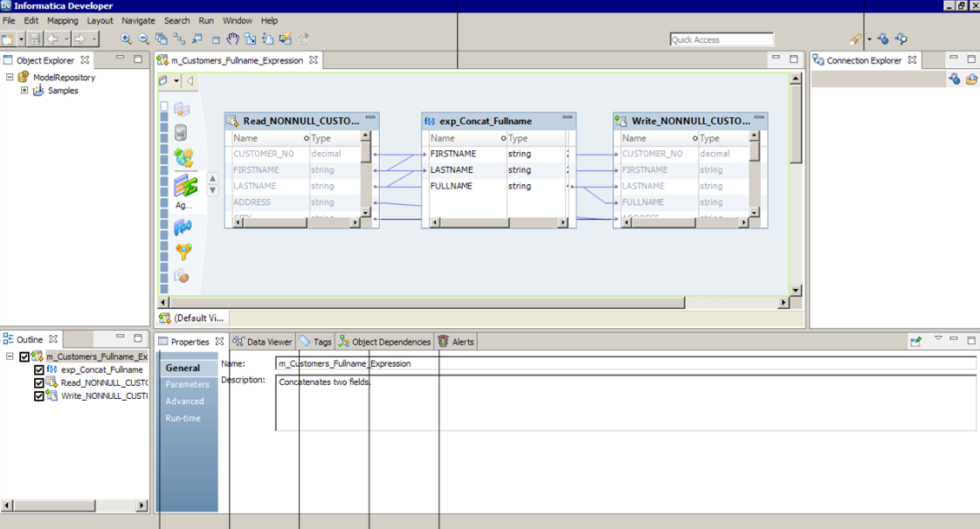Open the Forward history dropdown arrow
This screenshot has height=529, width=980.
pos(94,38)
